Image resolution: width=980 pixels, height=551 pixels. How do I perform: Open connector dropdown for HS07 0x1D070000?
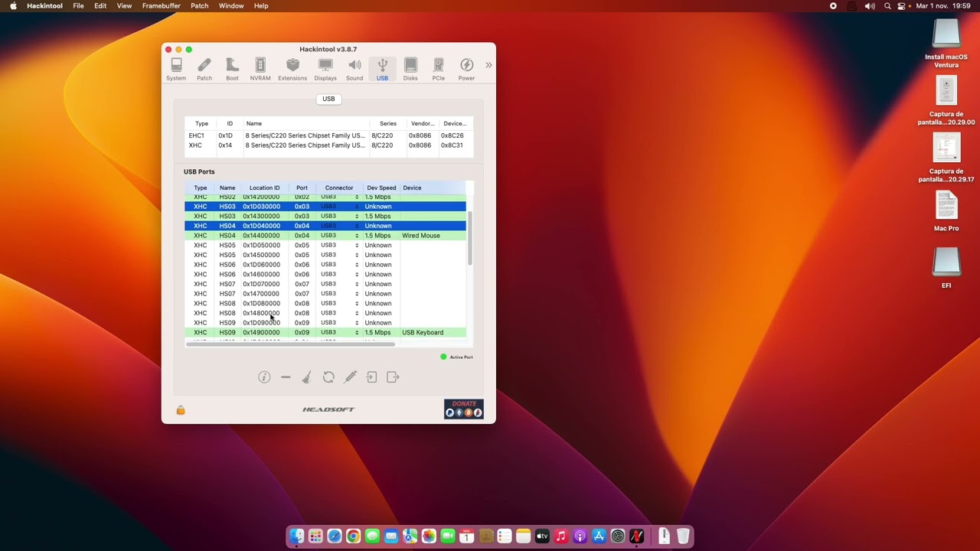pyautogui.click(x=339, y=284)
